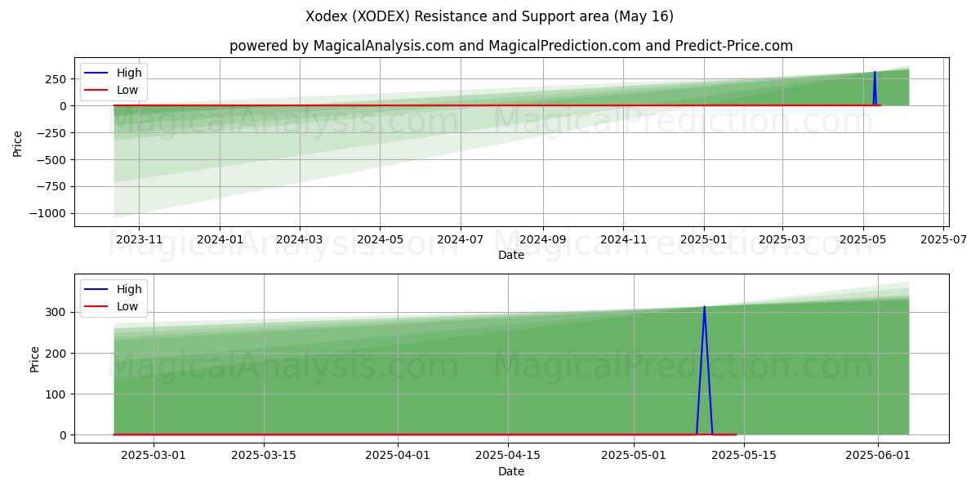
Task: Click the '100' price tick in the bottom chart
Action: pyautogui.click(x=57, y=394)
